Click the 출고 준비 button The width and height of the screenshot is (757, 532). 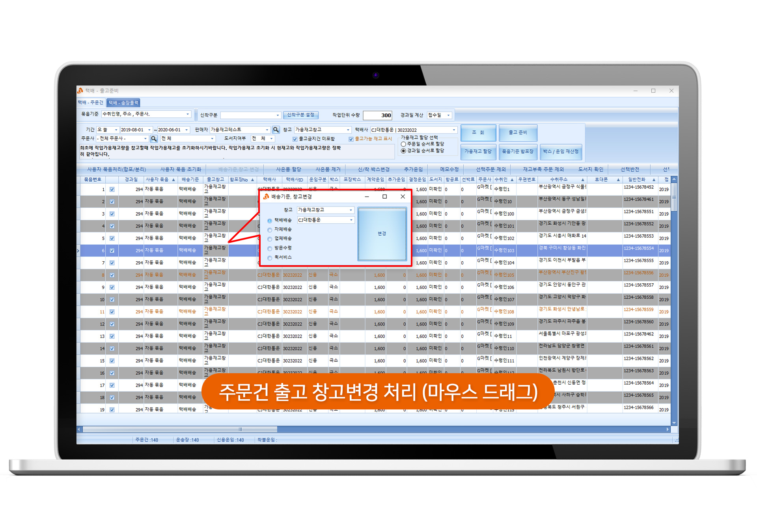tap(517, 132)
